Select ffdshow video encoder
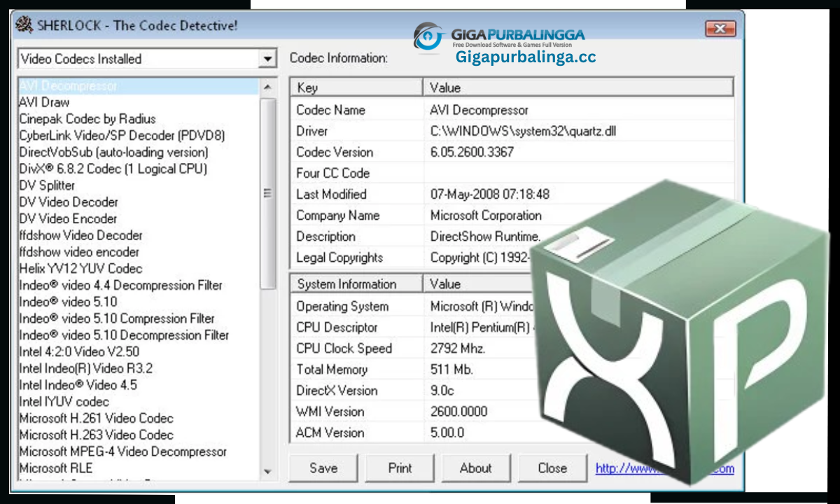Screen dimensions: 840x504 tap(79, 252)
